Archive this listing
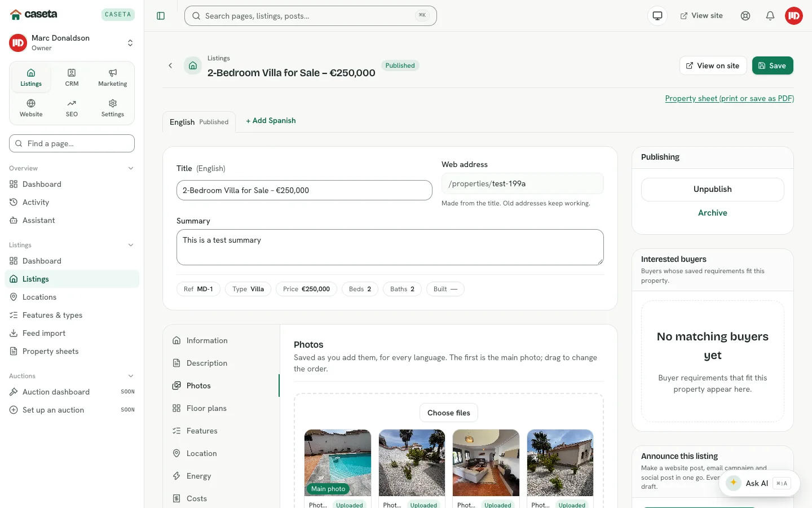The image size is (812, 508). tap(713, 213)
